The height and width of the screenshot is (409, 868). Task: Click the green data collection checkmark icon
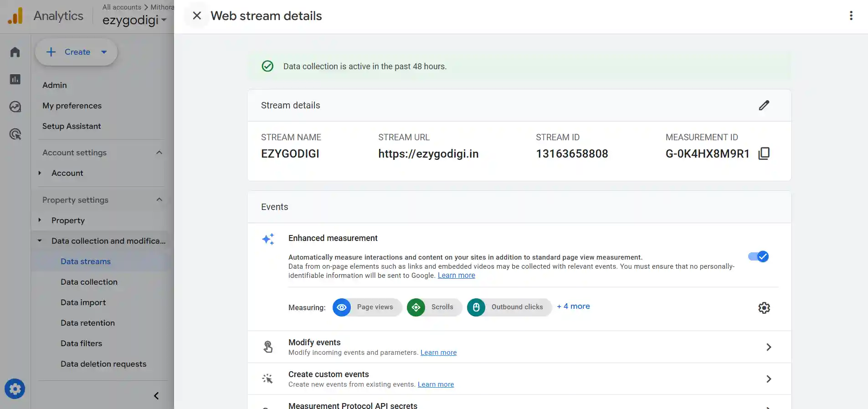coord(267,66)
